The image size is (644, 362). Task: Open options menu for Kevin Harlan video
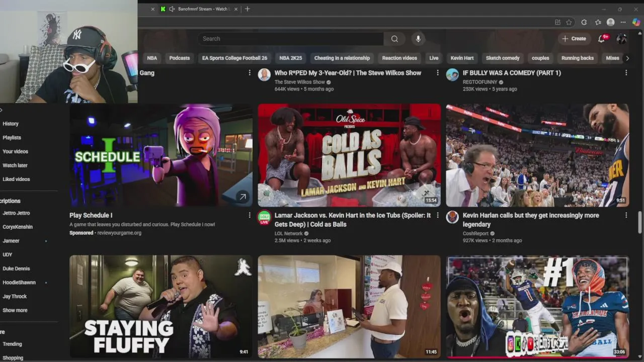pos(626,215)
